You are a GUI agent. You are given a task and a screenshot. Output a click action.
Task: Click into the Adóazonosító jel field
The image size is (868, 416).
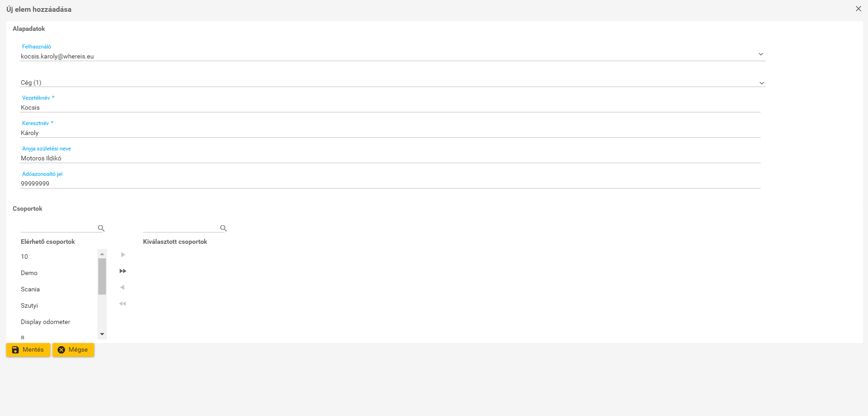pos(389,184)
